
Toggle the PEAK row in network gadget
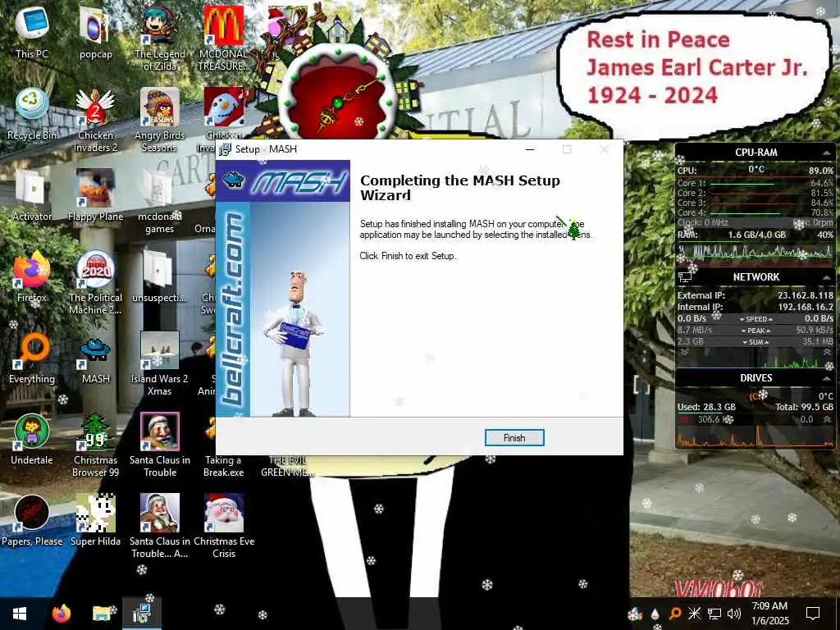click(756, 331)
